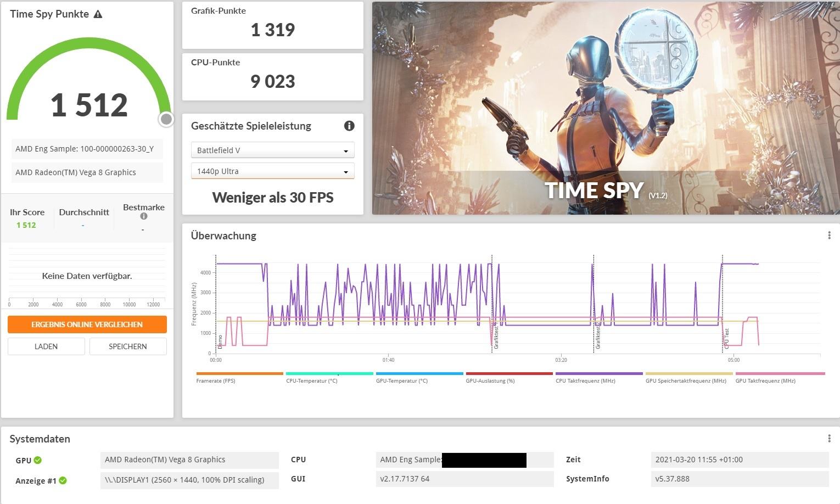The width and height of the screenshot is (840, 504).
Task: Open the three-dot menu of Systemdaten panel
Action: coord(829,439)
